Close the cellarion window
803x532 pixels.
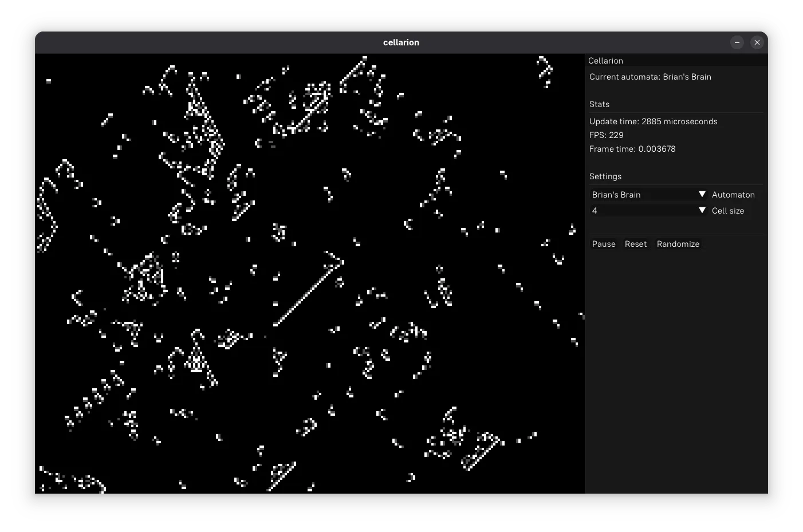(x=757, y=42)
